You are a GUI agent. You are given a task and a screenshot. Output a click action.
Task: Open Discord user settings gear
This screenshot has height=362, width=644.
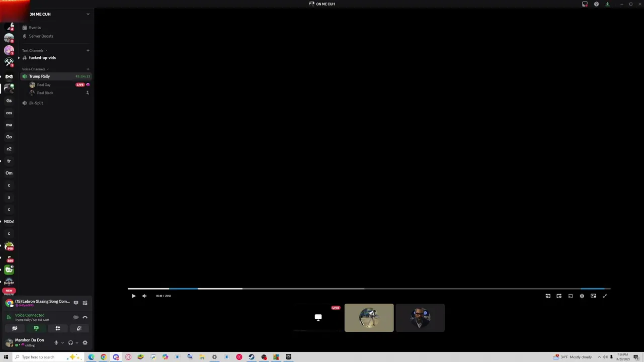[x=85, y=343]
